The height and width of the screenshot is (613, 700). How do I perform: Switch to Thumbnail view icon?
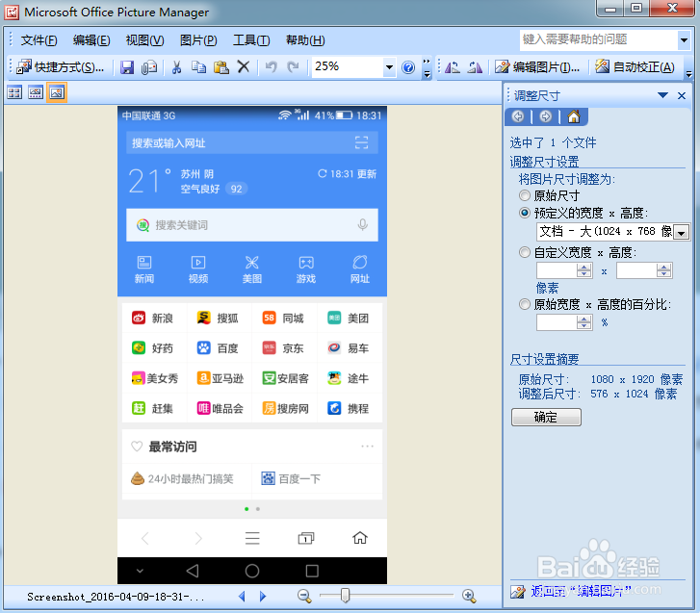point(14,92)
